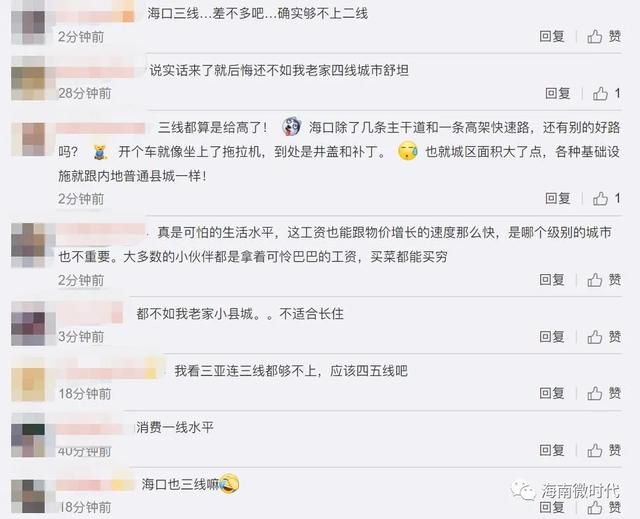
Task: Open avatar of 消费一线水平 commenter
Action: pyautogui.click(x=28, y=435)
